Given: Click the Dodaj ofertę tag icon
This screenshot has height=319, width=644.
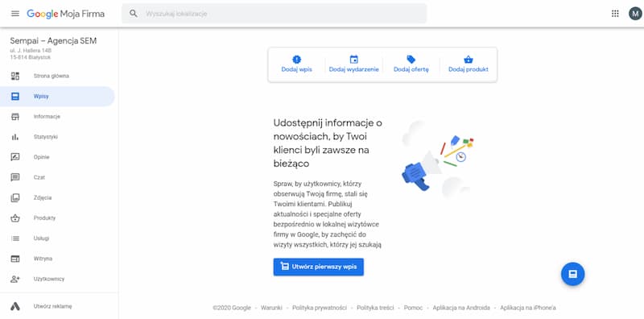Looking at the screenshot, I should pyautogui.click(x=411, y=60).
